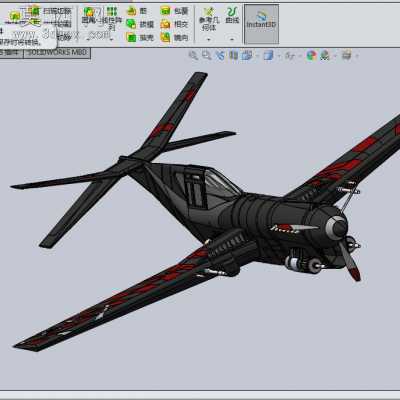Expand the Display Style dropdown arrow
This screenshot has height=400, width=400.
[x=279, y=56]
